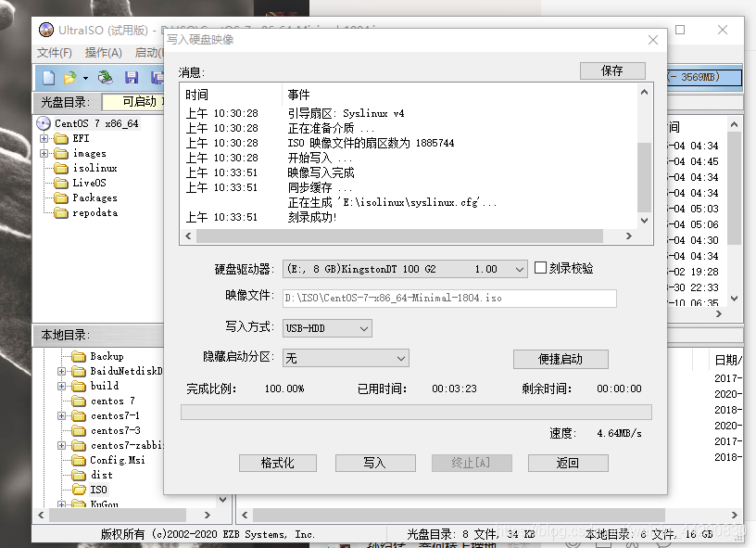Open the 操作(A) menu
756x548 pixels.
(x=103, y=53)
